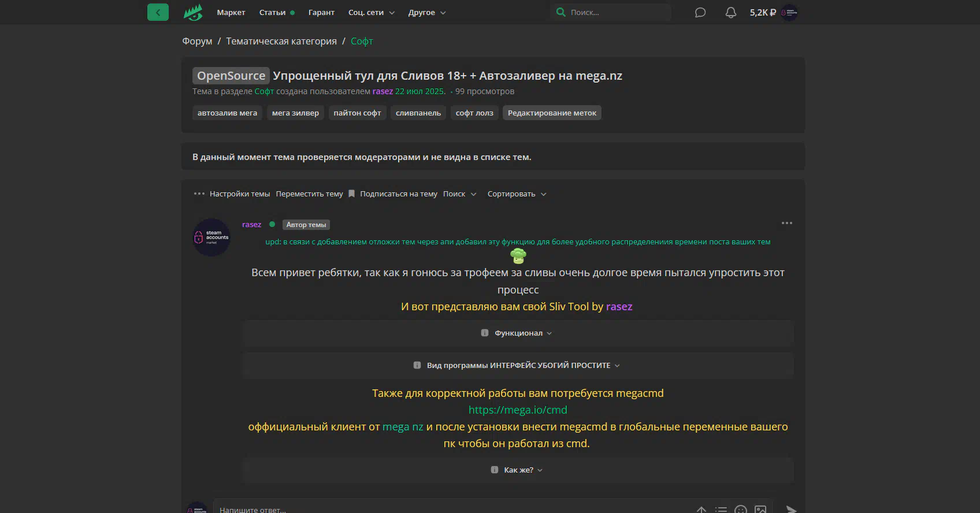Open rasez profile link in the thread header
Viewport: 980px width, 513px height.
pyautogui.click(x=383, y=91)
